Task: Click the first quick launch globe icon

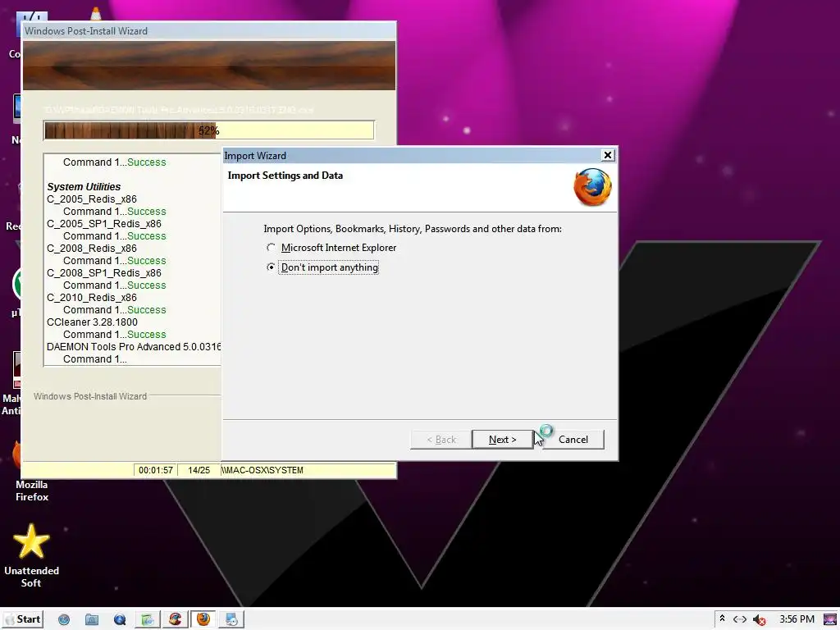Action: [x=64, y=620]
